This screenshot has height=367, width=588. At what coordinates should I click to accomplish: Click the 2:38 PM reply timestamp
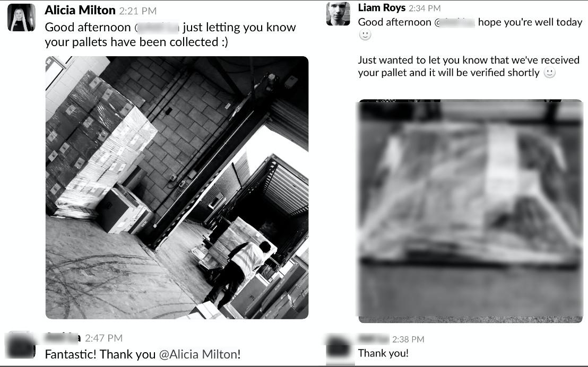tap(408, 339)
